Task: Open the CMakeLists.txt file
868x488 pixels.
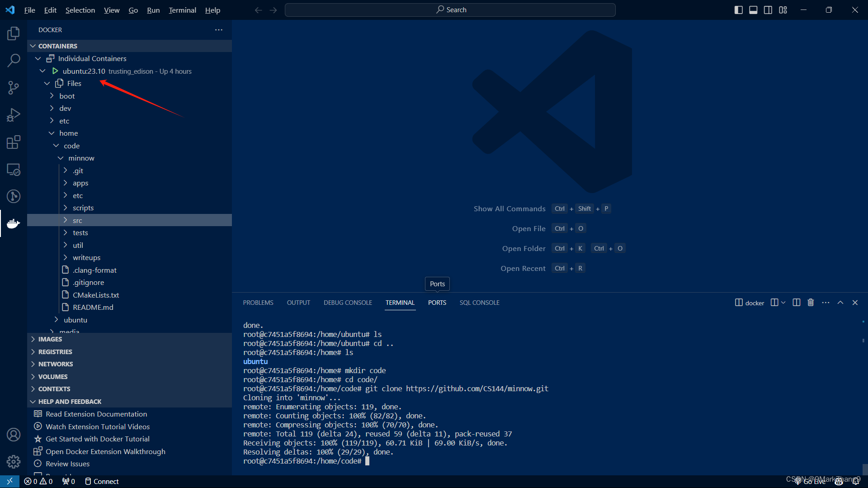Action: click(96, 295)
